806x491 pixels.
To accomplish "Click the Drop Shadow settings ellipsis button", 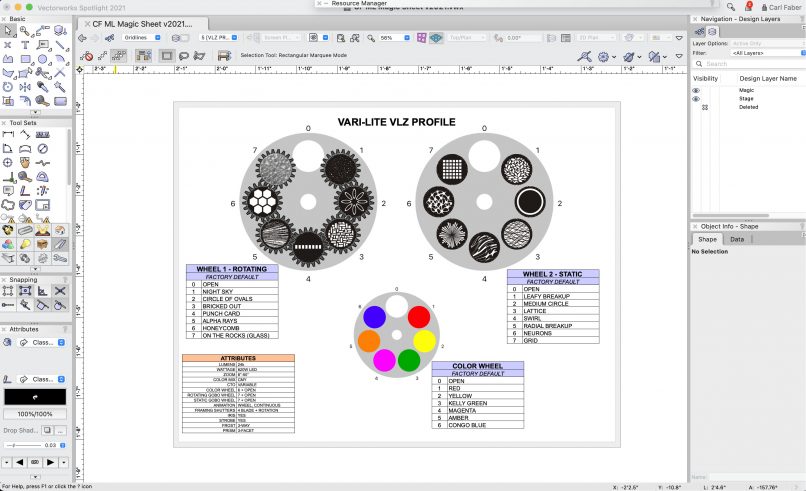I will point(60,430).
